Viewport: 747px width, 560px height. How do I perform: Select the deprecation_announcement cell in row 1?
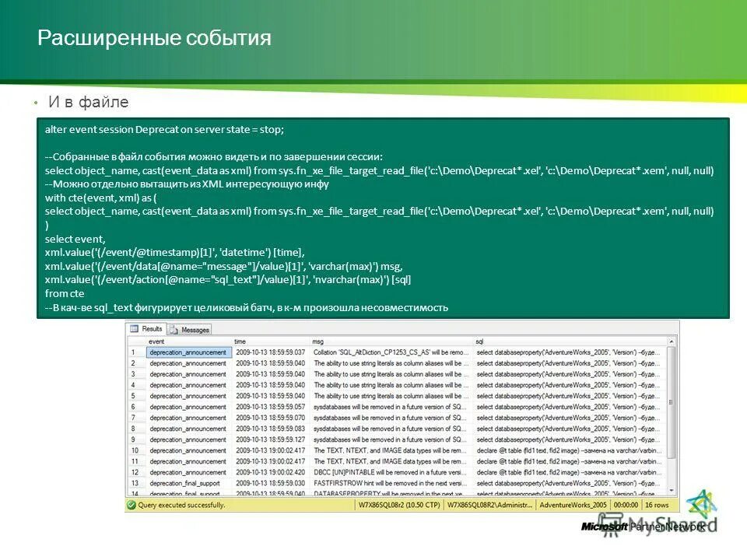[x=189, y=352]
